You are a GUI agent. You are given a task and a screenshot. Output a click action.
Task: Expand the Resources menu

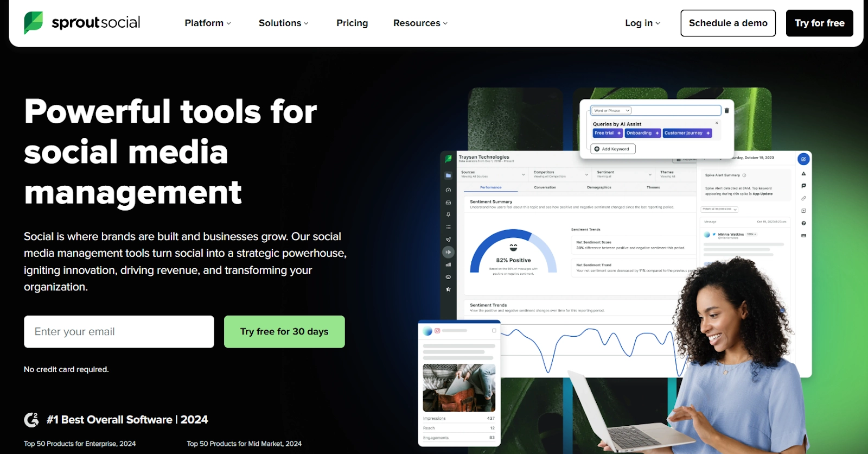point(420,23)
